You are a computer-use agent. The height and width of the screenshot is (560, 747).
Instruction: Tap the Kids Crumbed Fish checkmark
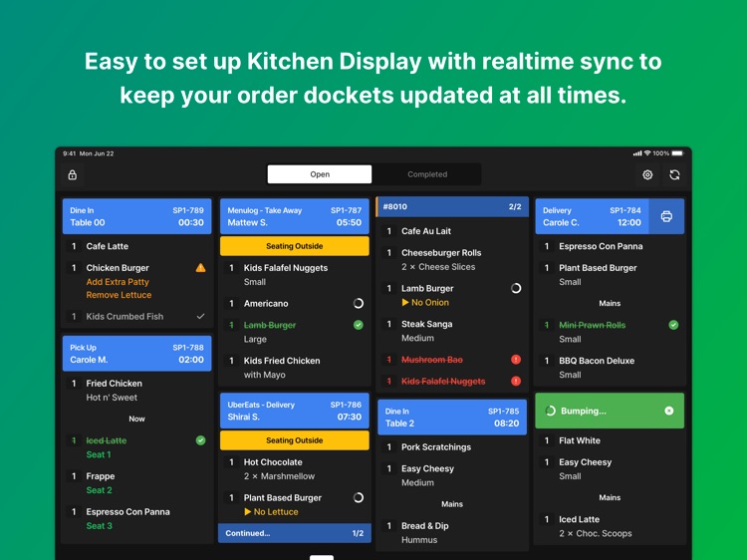[x=200, y=316]
